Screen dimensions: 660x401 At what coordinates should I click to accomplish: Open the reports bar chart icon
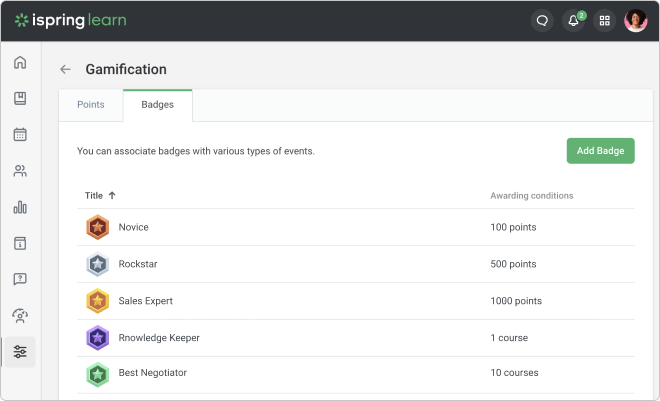coord(20,207)
